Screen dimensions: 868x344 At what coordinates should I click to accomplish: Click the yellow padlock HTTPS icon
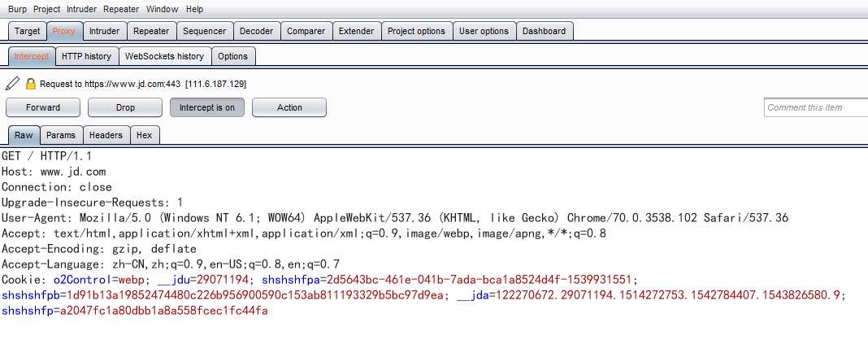coord(30,85)
